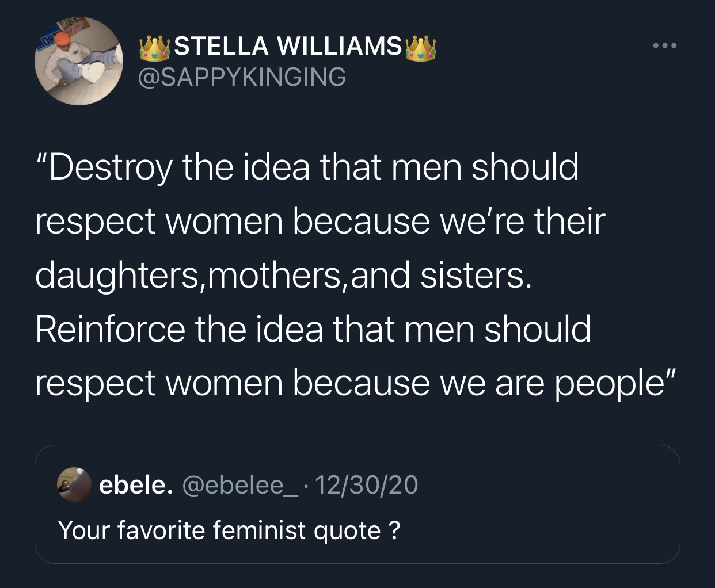The width and height of the screenshot is (715, 588).
Task: Open the @SAPPYKINGING handle link
Action: tap(242, 77)
